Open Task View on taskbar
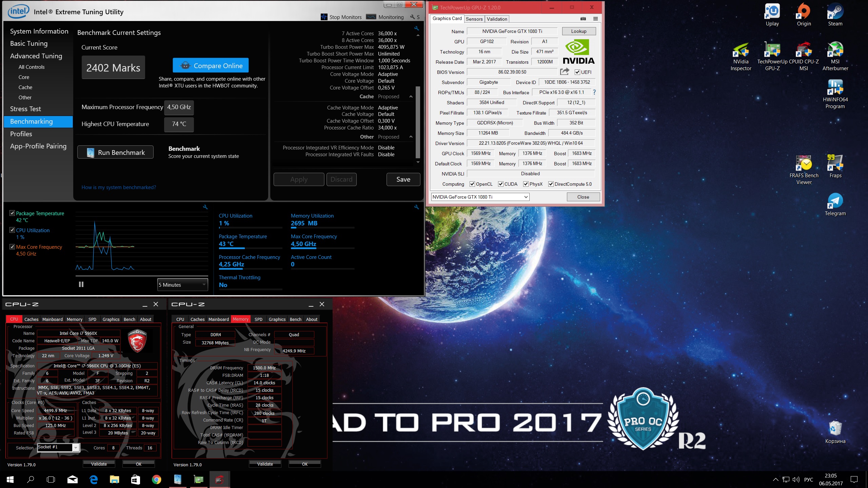The image size is (868, 488). click(51, 479)
